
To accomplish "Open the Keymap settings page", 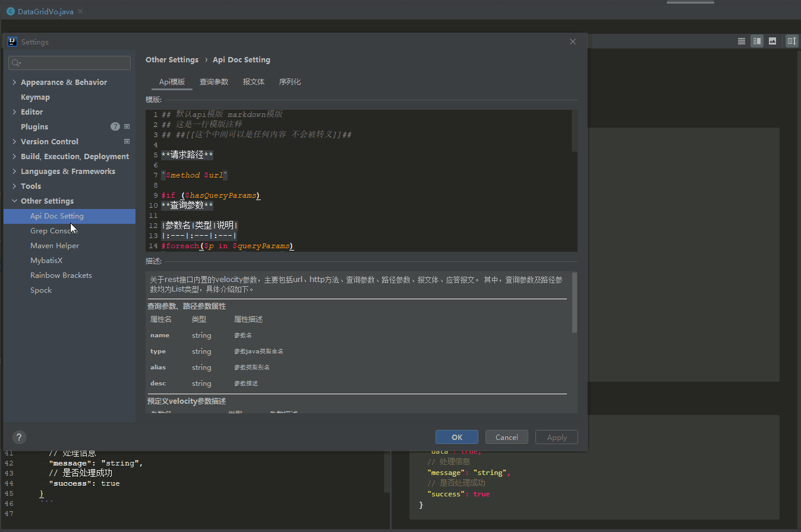I will pyautogui.click(x=35, y=97).
